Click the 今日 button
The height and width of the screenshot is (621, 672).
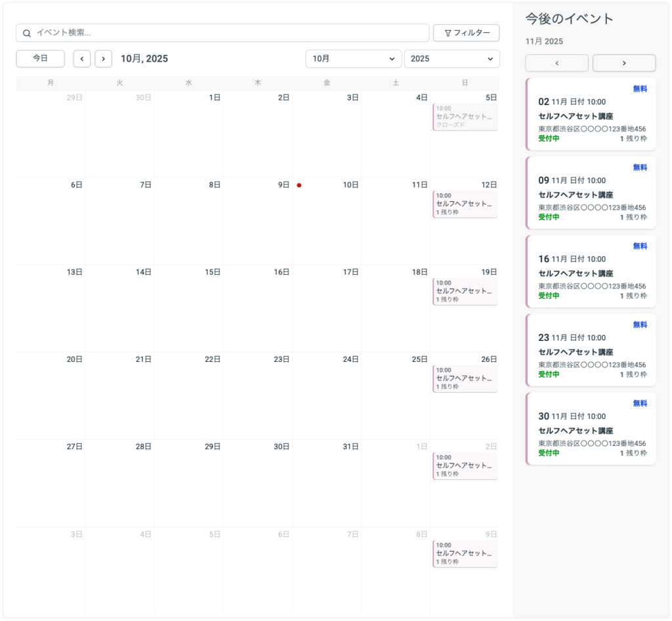tap(40, 58)
